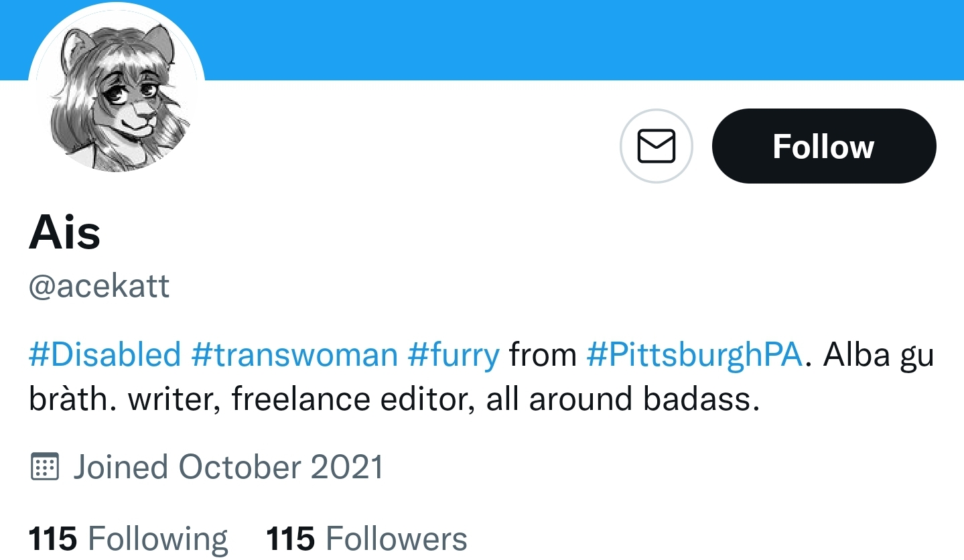Click the @acekatt handle text

[x=99, y=286]
